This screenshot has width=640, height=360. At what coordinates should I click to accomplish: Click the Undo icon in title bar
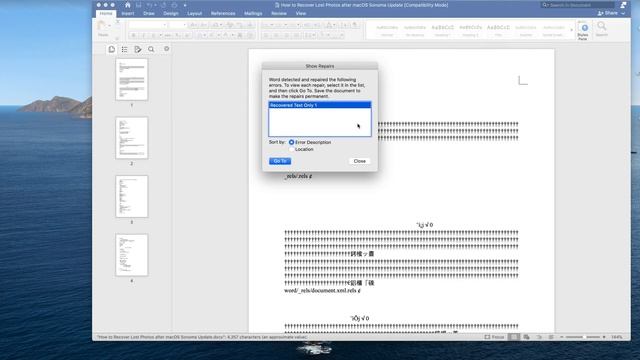[150, 5]
